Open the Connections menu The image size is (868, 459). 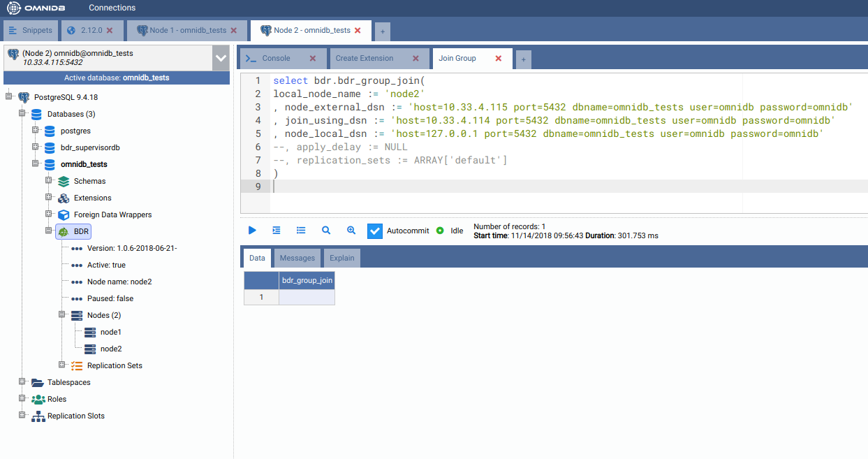click(112, 8)
